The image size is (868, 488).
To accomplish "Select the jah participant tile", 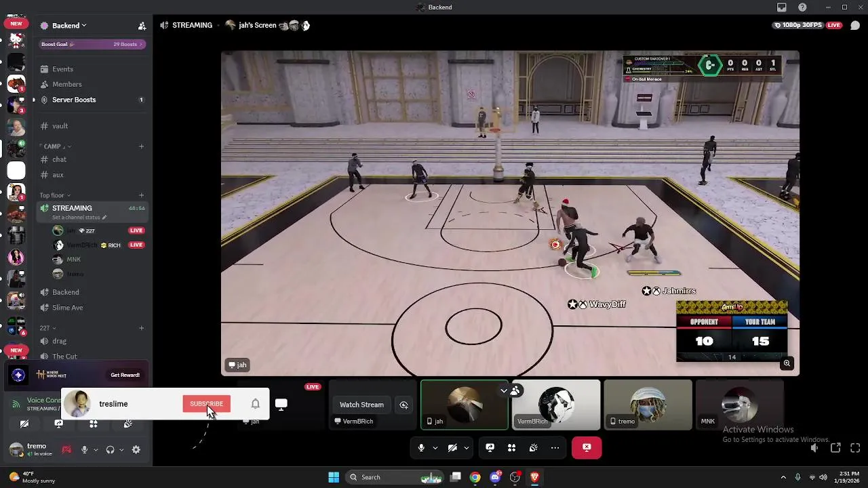I will (465, 405).
